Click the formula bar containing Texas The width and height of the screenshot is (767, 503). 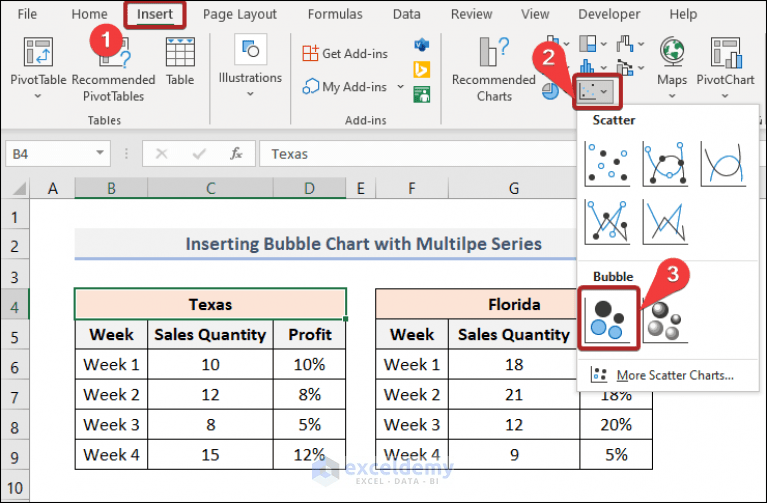418,154
